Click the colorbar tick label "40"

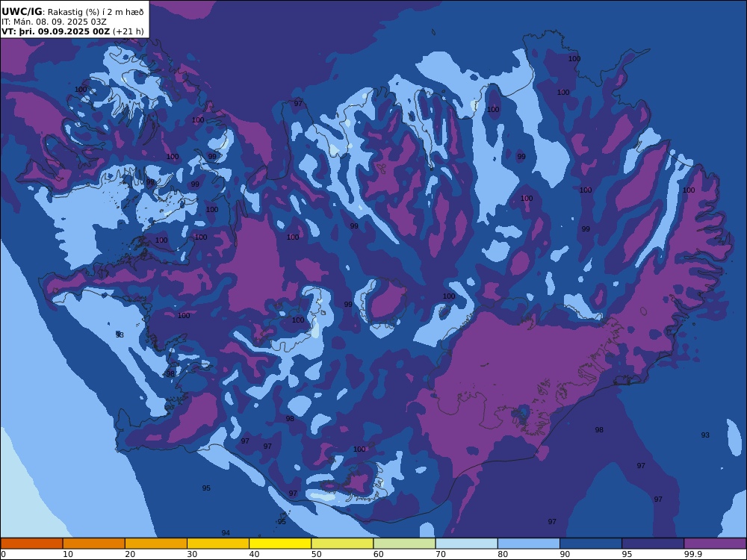tap(255, 554)
